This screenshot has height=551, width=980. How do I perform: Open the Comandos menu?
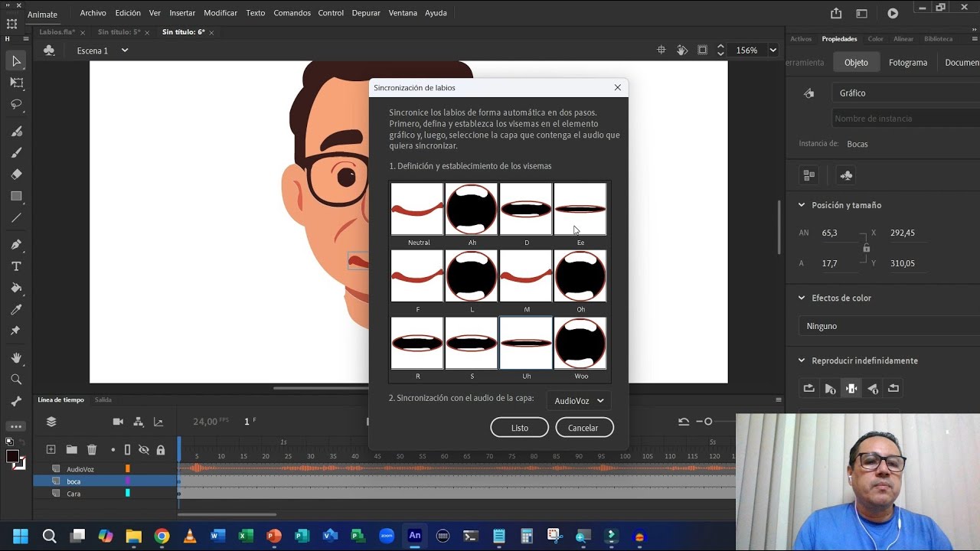pos(292,13)
